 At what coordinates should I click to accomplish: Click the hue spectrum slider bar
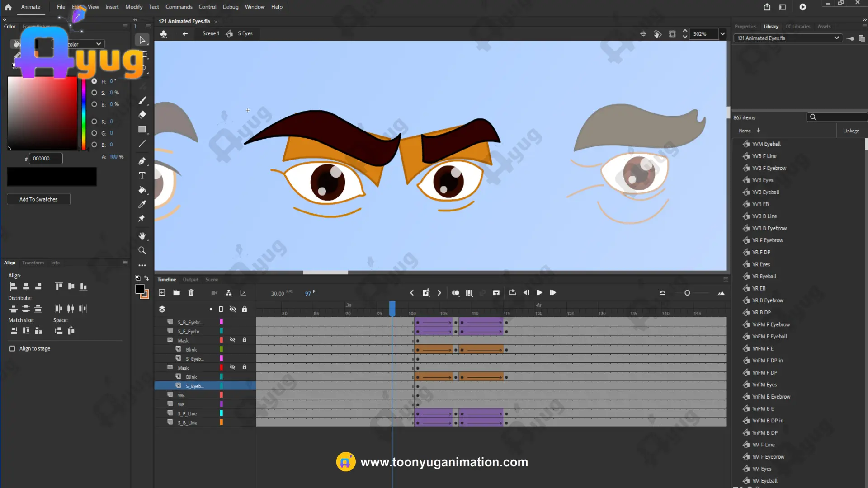pos(84,113)
